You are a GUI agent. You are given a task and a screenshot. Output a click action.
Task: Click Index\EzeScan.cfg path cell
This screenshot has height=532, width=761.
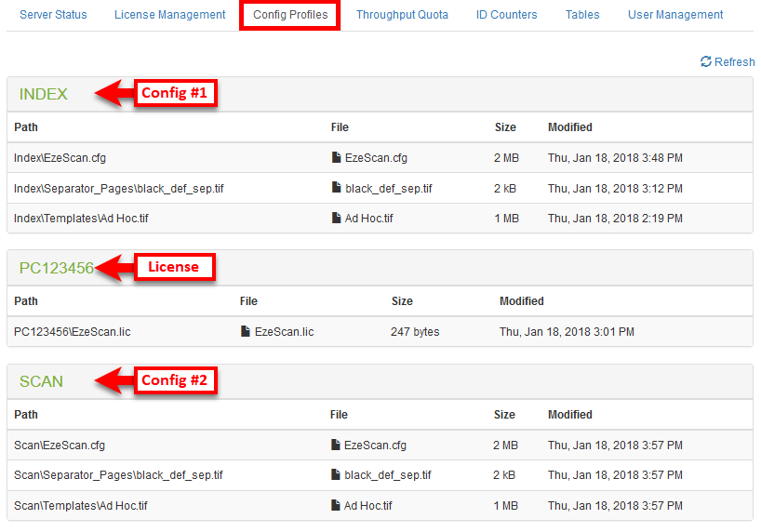tap(60, 158)
